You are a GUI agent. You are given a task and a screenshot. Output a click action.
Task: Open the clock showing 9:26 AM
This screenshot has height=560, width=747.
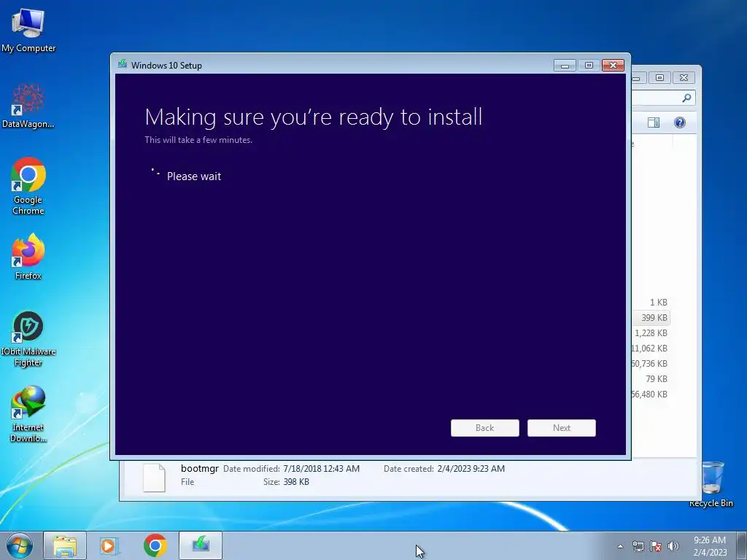click(710, 546)
